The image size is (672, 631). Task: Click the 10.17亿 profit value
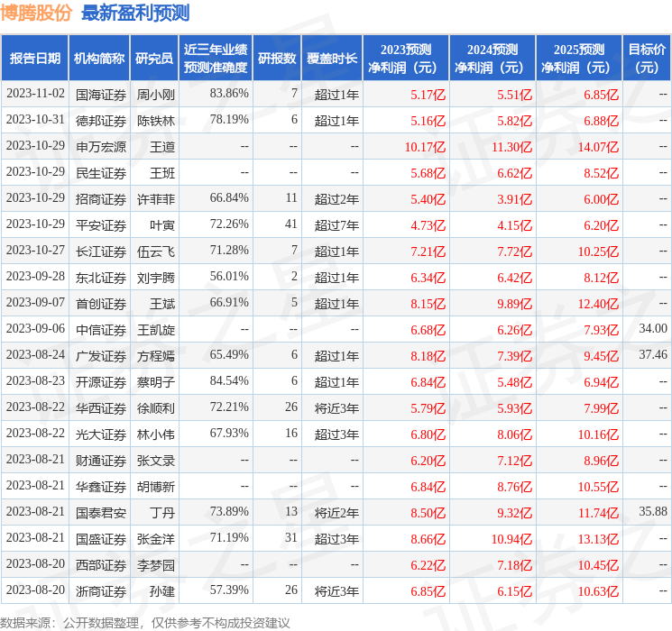(x=425, y=147)
